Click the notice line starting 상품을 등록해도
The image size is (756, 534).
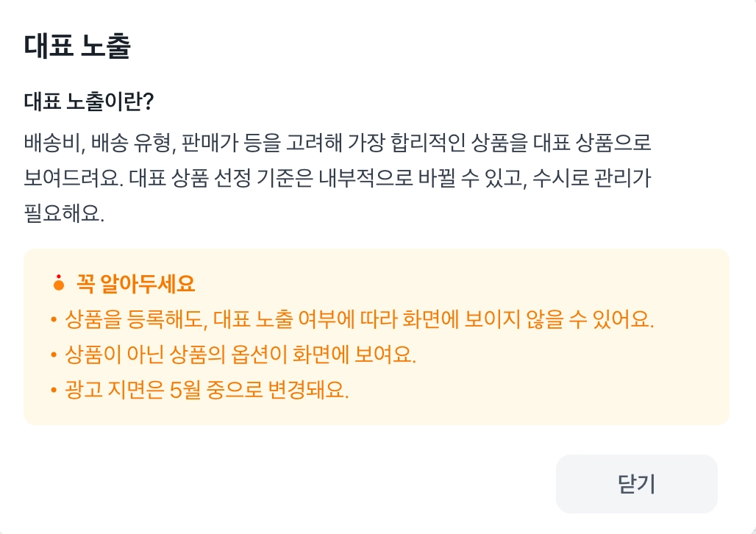[360, 320]
